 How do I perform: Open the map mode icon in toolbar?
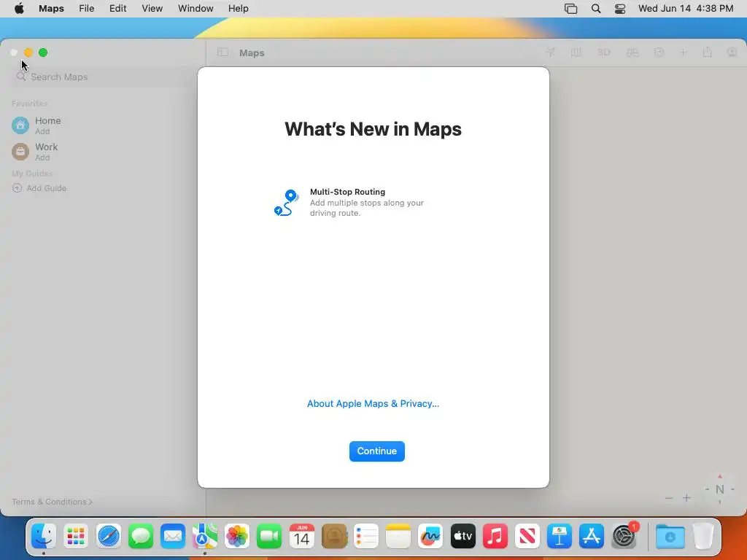click(576, 52)
